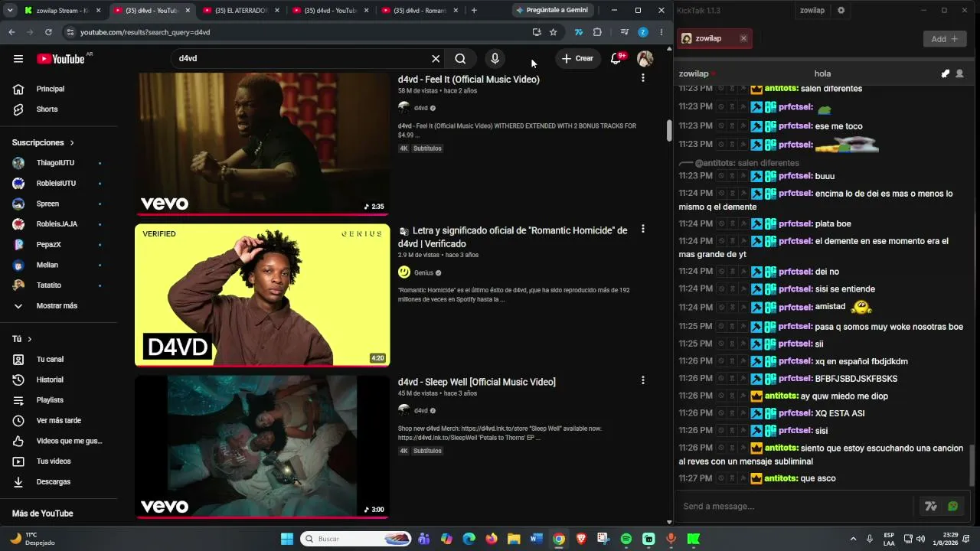Screen dimensions: 980x551
Task: Show hidden system tray icons
Action: click(x=853, y=539)
